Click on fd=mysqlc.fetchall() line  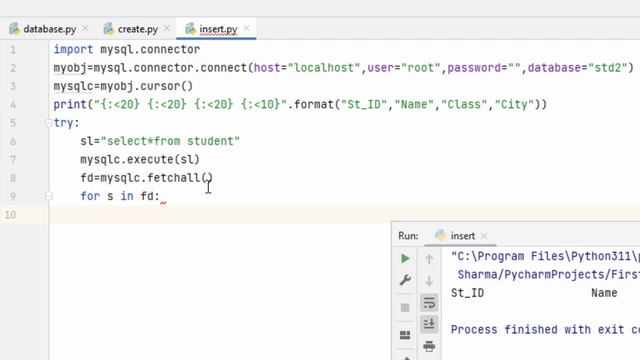pos(147,178)
